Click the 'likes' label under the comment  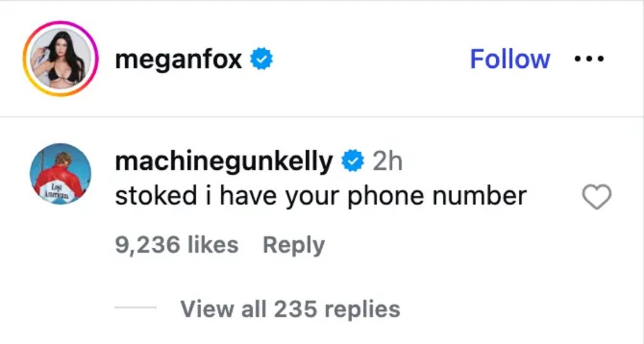[213, 245]
